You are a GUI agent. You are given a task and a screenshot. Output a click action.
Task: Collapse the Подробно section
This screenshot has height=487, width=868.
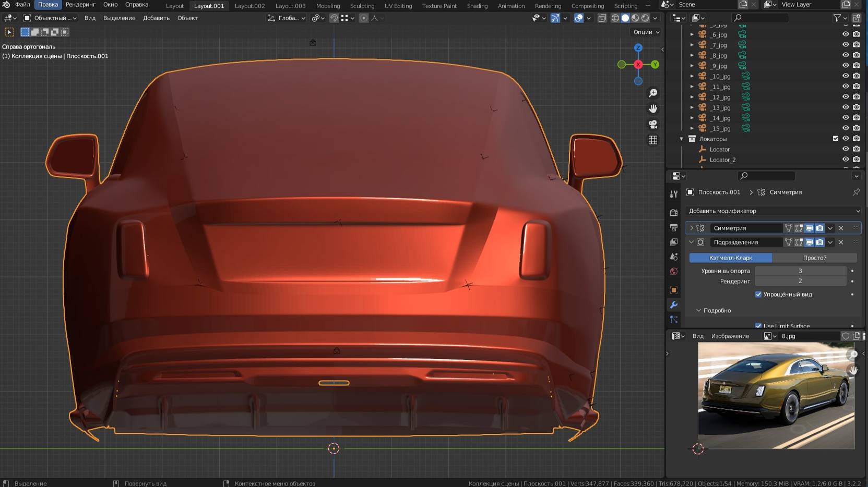(x=698, y=310)
